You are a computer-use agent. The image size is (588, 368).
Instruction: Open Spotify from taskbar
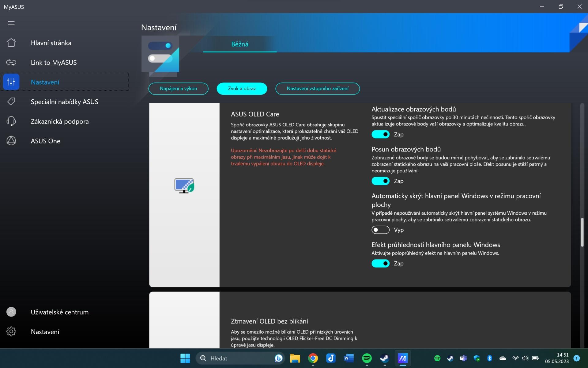click(367, 358)
